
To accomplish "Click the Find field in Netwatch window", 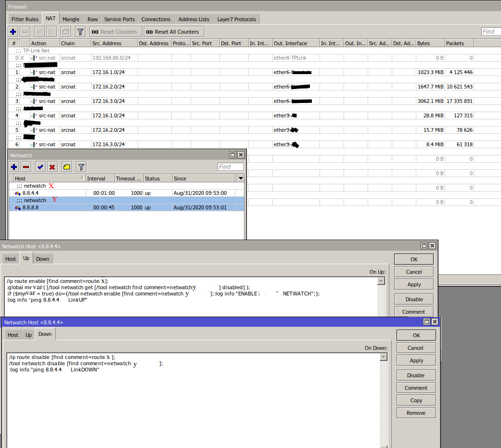I will click(231, 167).
